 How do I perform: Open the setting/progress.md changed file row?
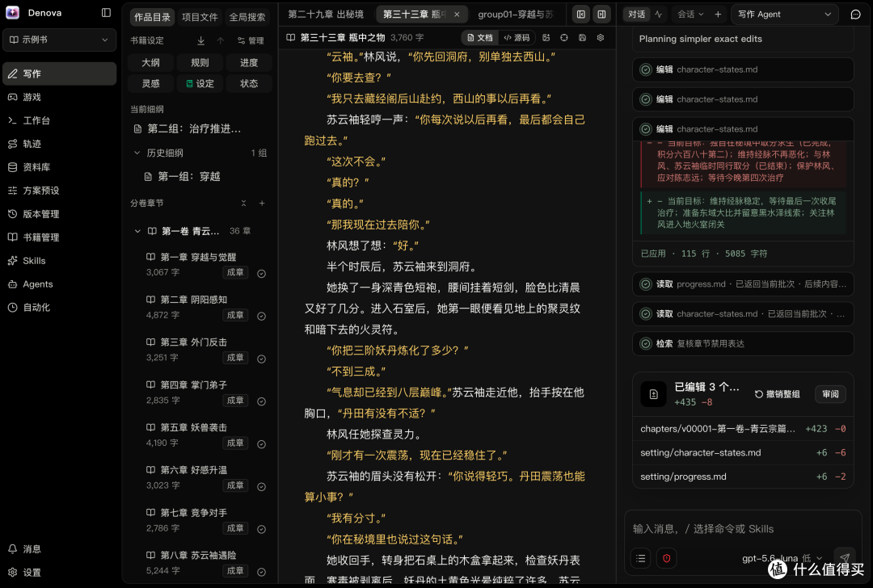click(743, 477)
